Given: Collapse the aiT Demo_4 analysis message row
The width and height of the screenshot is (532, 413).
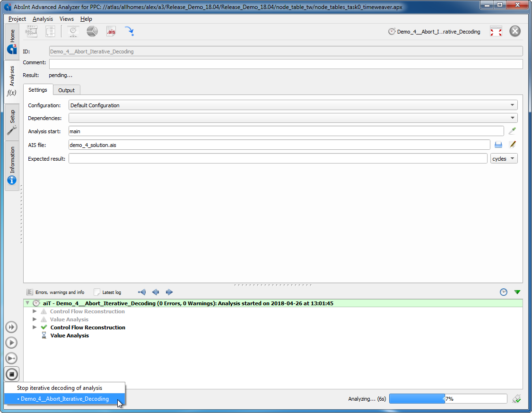Looking at the screenshot, I should 27,303.
